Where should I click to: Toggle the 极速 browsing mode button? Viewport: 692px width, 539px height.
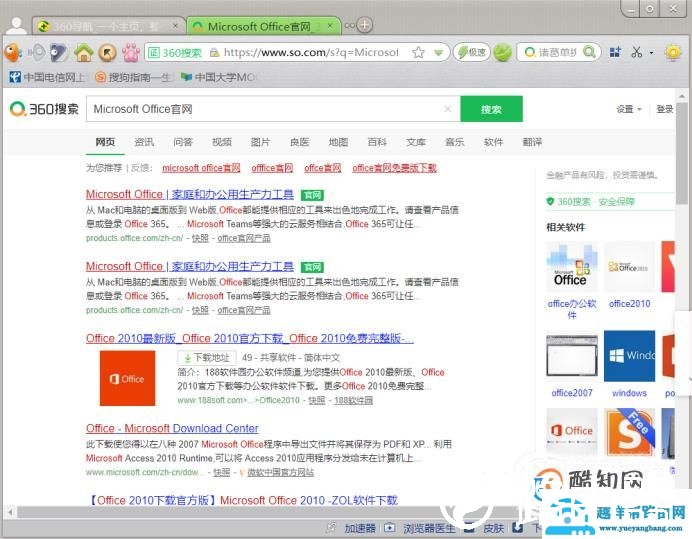[472, 53]
